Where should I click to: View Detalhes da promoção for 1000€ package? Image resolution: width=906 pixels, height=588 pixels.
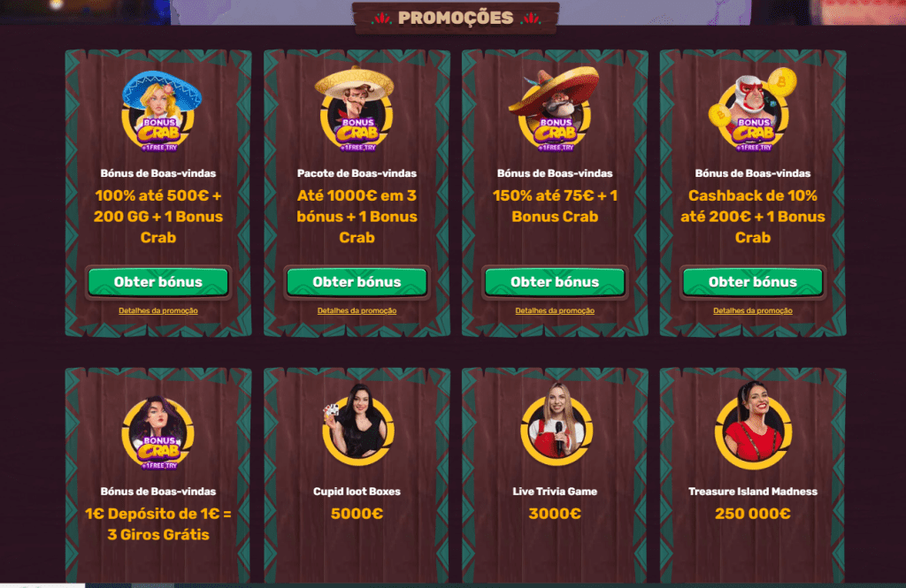pyautogui.click(x=357, y=310)
